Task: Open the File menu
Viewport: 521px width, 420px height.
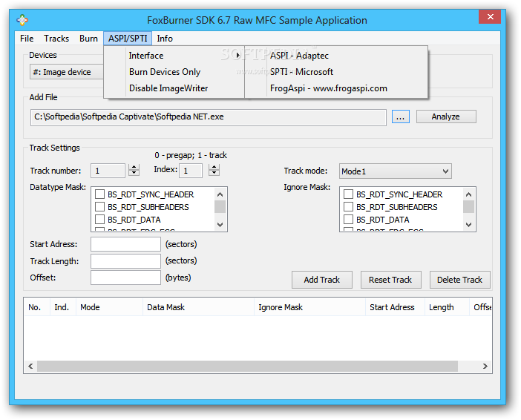Action: pyautogui.click(x=27, y=39)
